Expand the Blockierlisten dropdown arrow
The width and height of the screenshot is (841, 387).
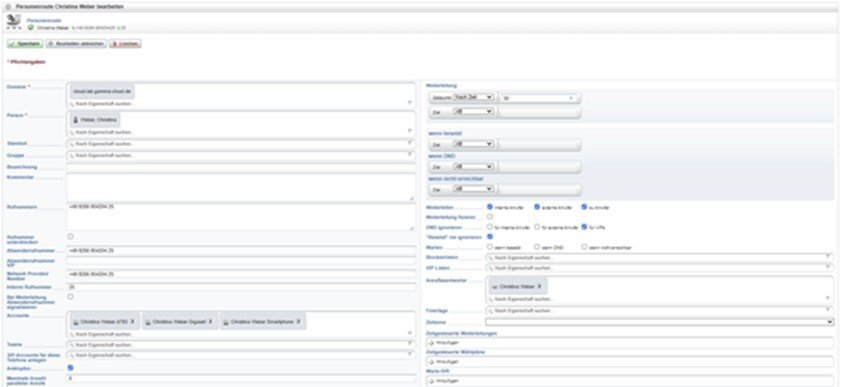(829, 257)
